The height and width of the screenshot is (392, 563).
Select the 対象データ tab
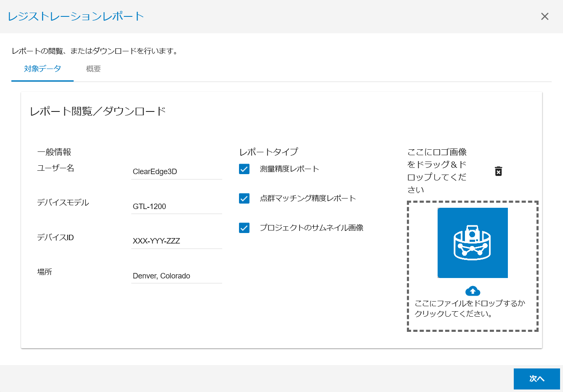coord(42,69)
